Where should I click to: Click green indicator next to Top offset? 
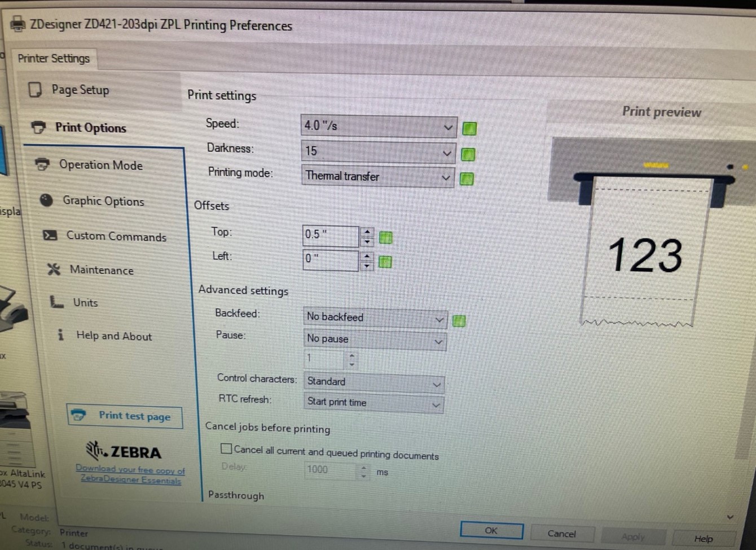386,237
